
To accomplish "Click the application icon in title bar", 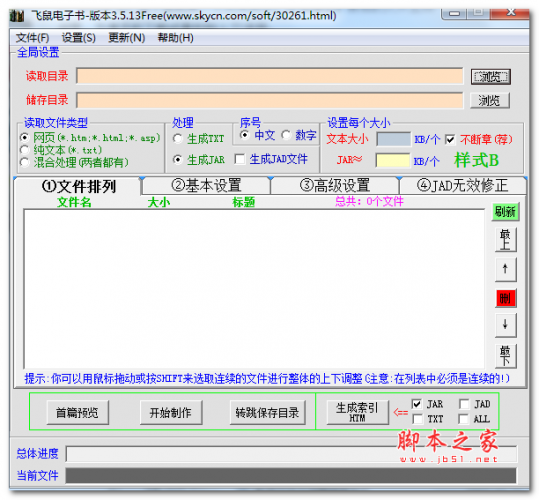I will pyautogui.click(x=16, y=15).
